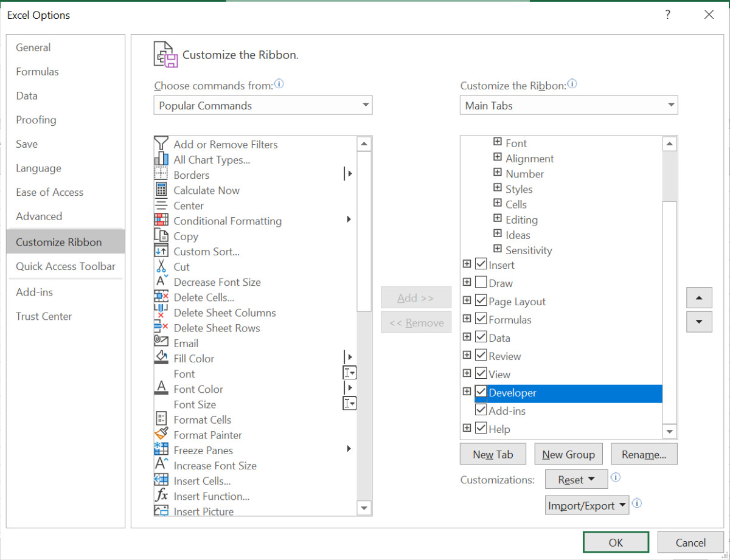Screen dimensions: 730x560
Task: Uncheck the Developer tab checkbox
Action: pyautogui.click(x=481, y=392)
